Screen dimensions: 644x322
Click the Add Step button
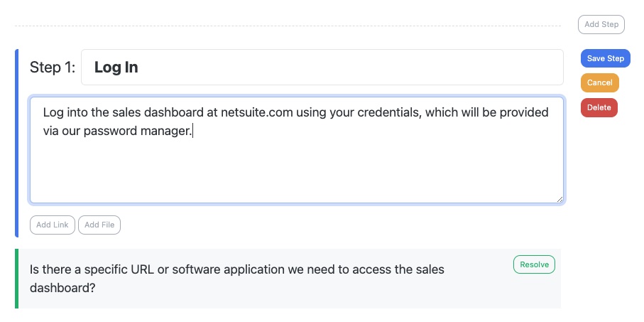pyautogui.click(x=601, y=24)
